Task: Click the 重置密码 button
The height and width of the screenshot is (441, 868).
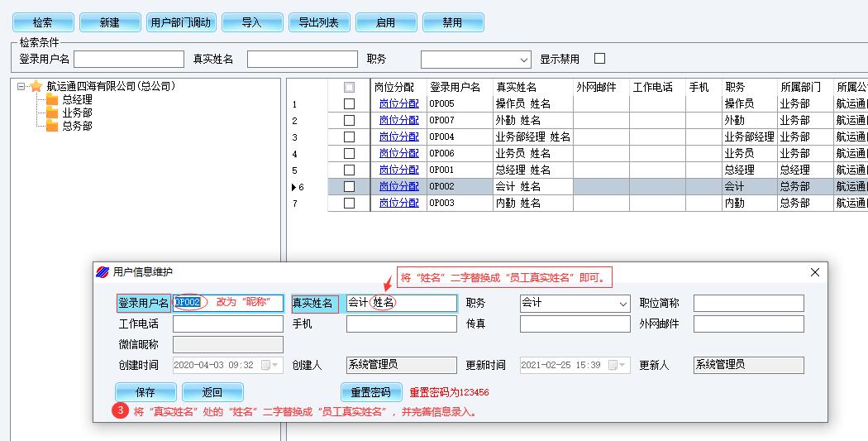Action: click(x=371, y=392)
